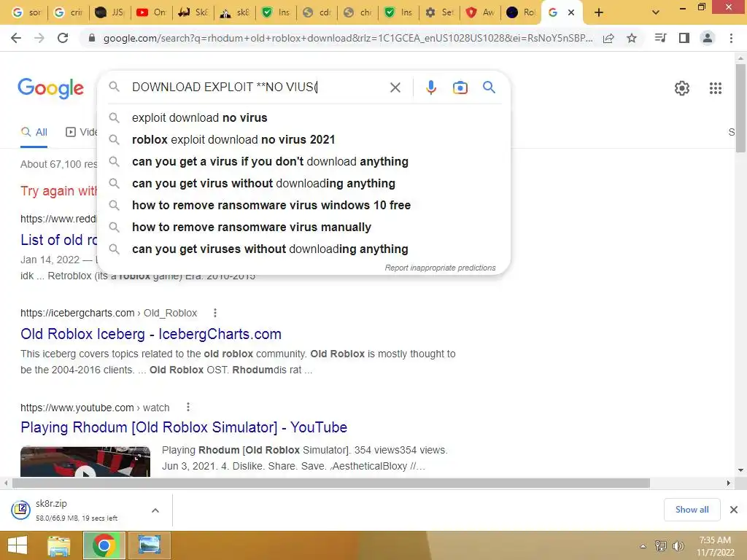Focus the Google search input field

[x=258, y=87]
